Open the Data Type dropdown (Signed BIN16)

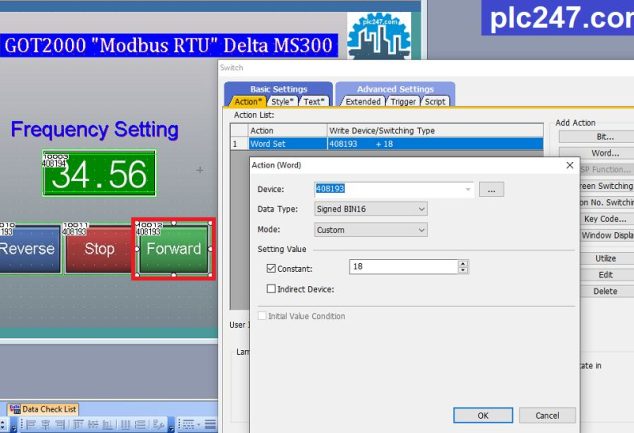(x=370, y=209)
